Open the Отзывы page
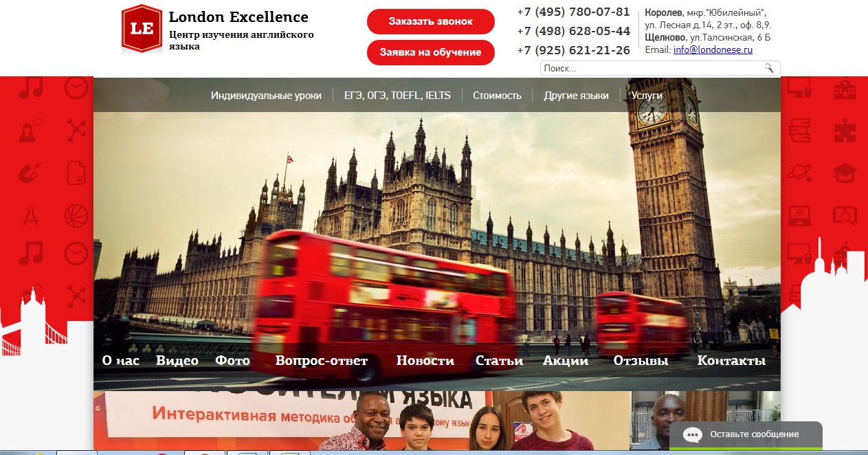This screenshot has width=868, height=455. pos(641,361)
